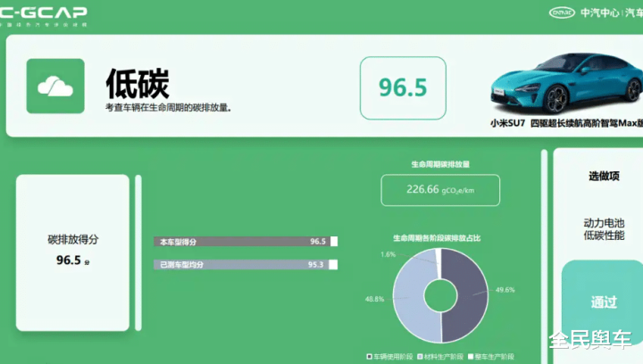Click the 整车生产阶段 legend entry
This screenshot has height=364, width=643.
[491, 357]
